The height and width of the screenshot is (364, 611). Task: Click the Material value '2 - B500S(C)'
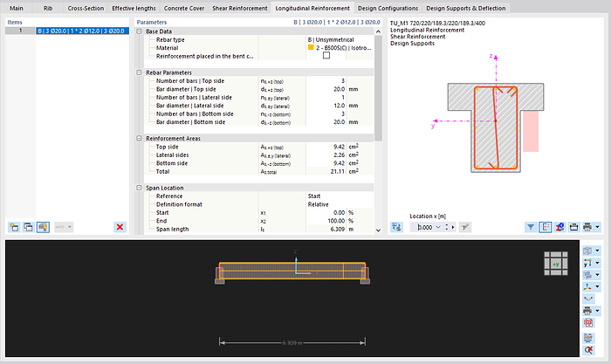pos(344,48)
